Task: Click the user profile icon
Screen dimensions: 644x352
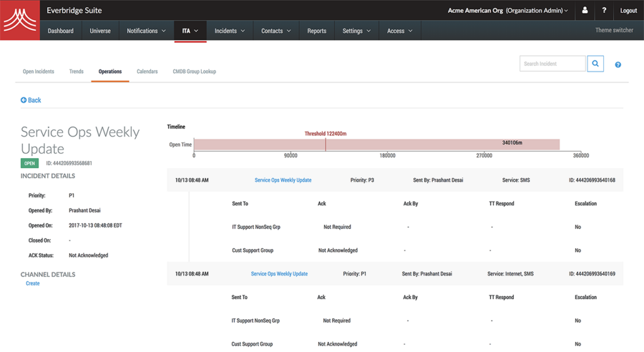Action: (585, 11)
